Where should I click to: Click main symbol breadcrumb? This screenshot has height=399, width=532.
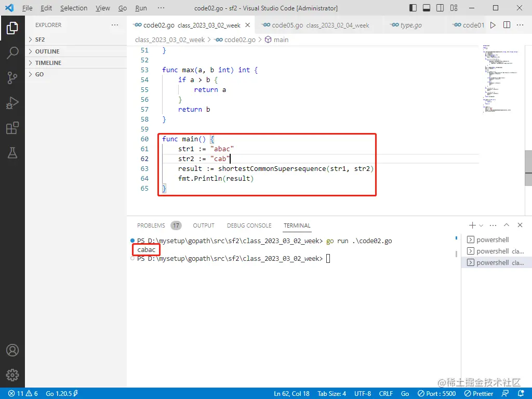[277, 39]
